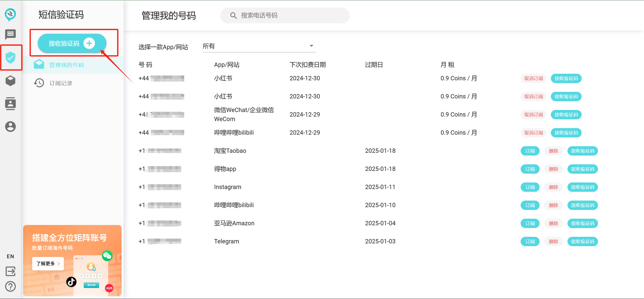Click the App/网站 column header
This screenshot has width=644, height=299.
pos(226,65)
